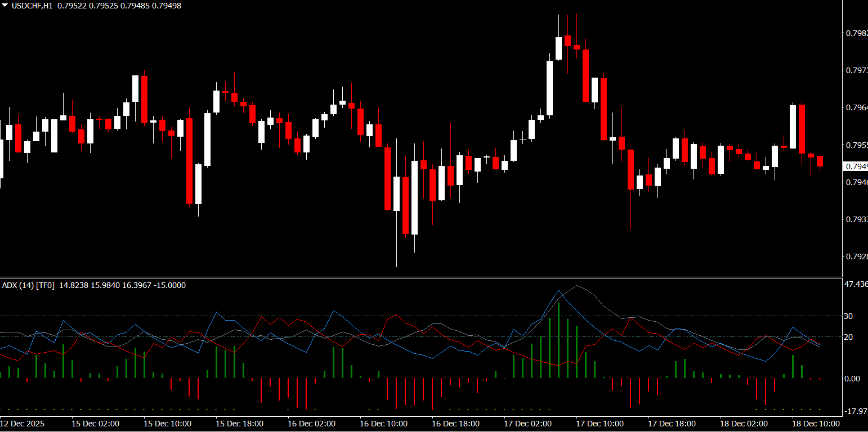Click the 0.7928 price axis label
This screenshot has height=432, width=868.
[856, 256]
